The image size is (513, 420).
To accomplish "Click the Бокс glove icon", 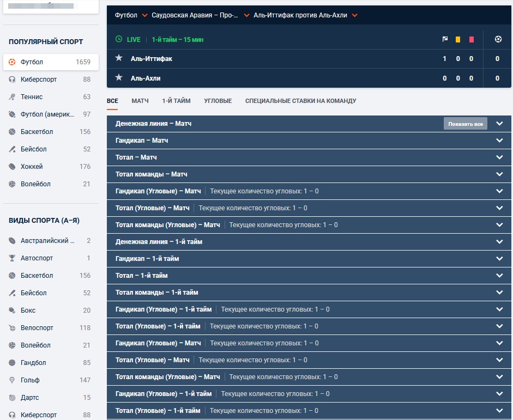I will click(x=12, y=311).
